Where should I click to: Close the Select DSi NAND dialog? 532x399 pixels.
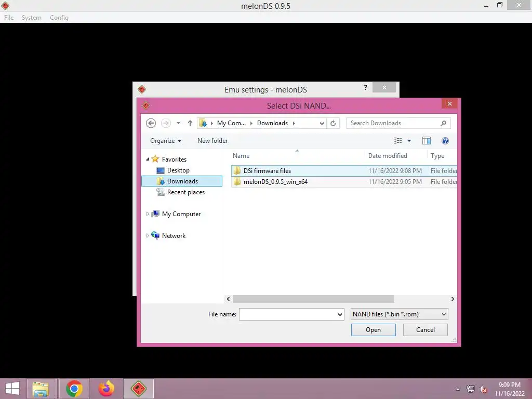449,104
